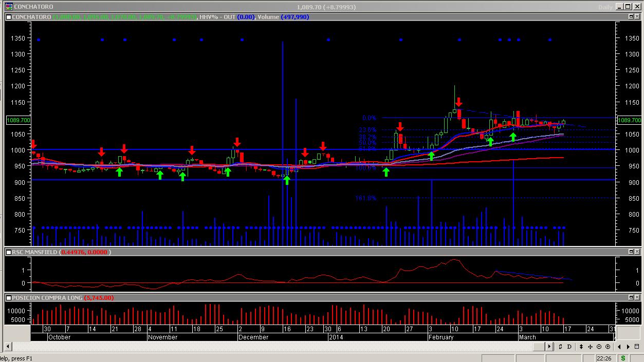Zoom out using the minus circle icon
The image size is (644, 362).
click(x=599, y=347)
